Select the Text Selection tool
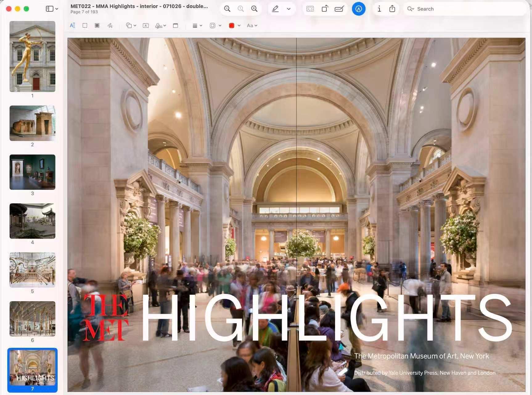The height and width of the screenshot is (395, 532). pos(72,26)
